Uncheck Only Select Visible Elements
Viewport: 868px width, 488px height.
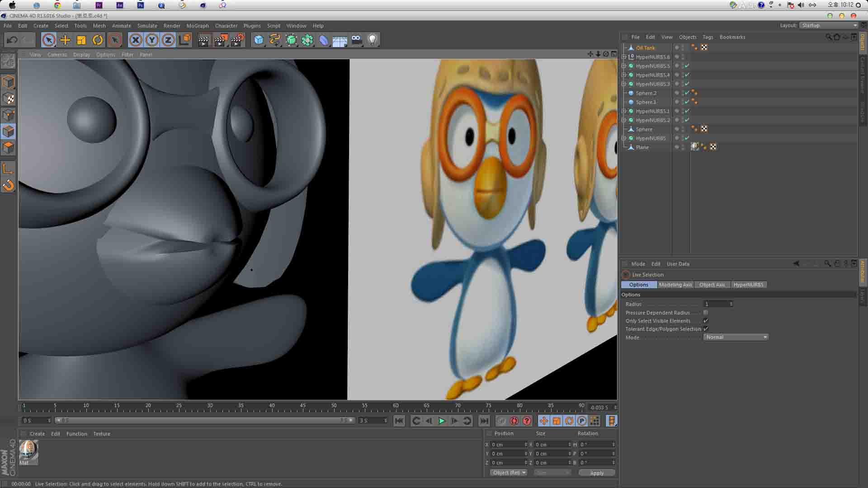click(706, 321)
